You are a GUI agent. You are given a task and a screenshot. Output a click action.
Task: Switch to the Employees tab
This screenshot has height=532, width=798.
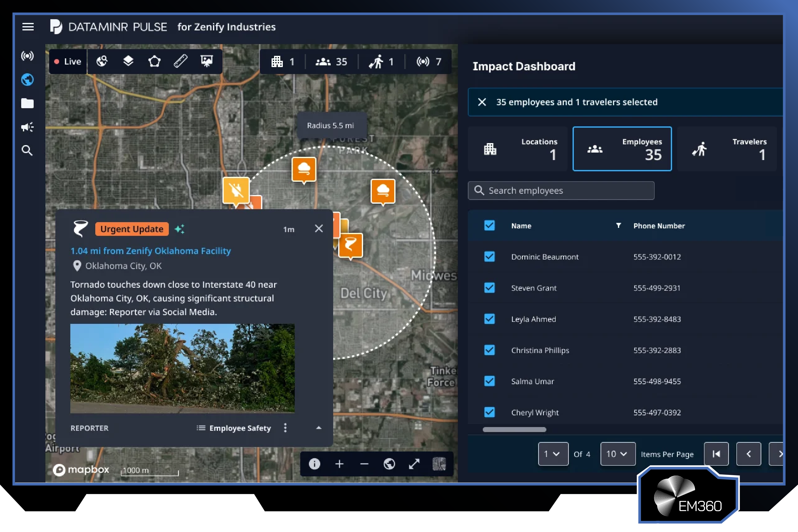[622, 149]
